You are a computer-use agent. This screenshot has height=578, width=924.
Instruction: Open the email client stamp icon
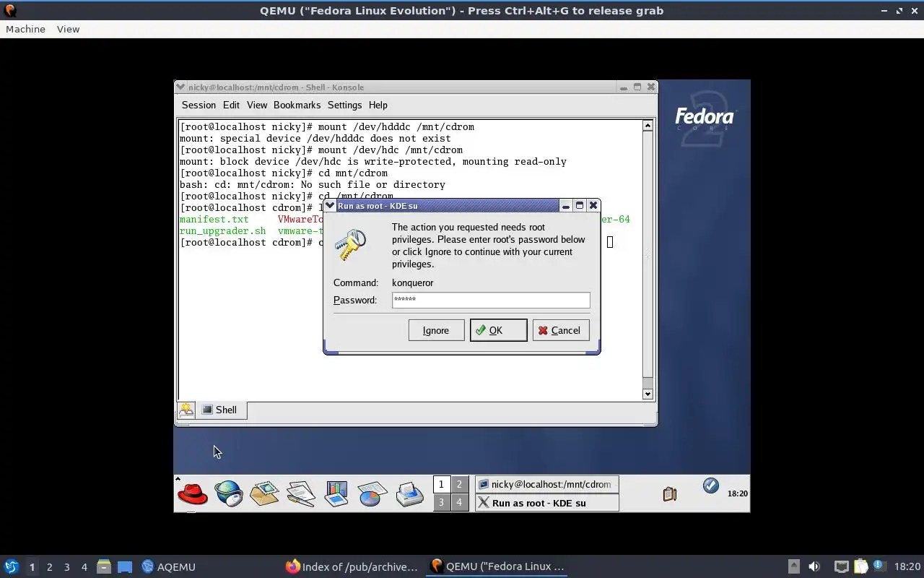point(264,493)
